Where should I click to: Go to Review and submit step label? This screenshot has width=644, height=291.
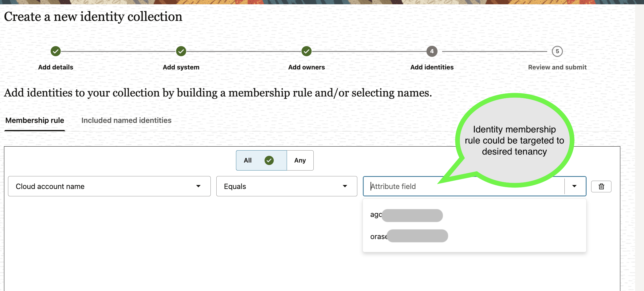tap(557, 67)
